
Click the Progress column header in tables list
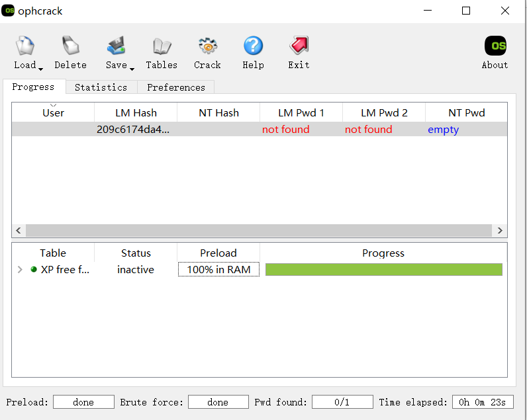(383, 253)
